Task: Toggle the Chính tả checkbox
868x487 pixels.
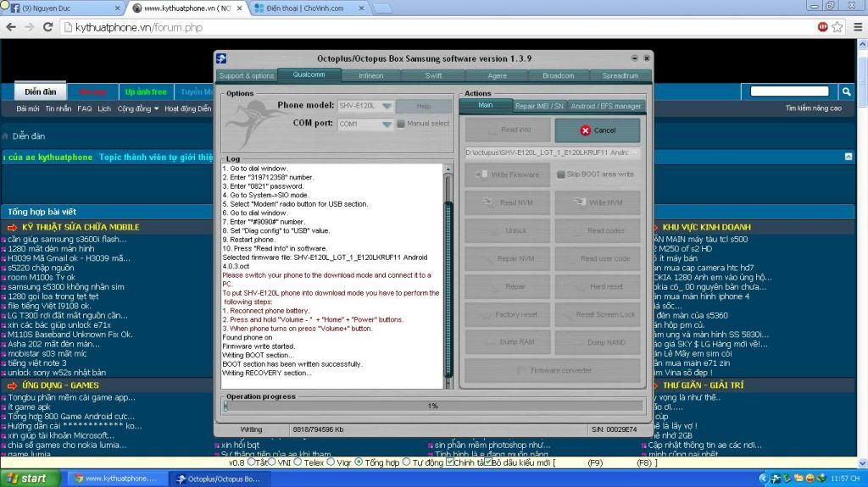Action: point(450,462)
